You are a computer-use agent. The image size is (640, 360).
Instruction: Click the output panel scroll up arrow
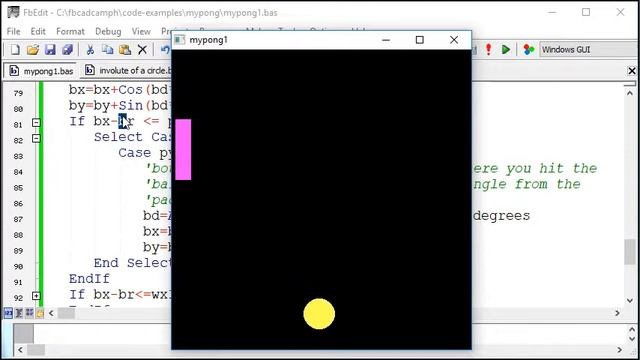pyautogui.click(x=632, y=330)
